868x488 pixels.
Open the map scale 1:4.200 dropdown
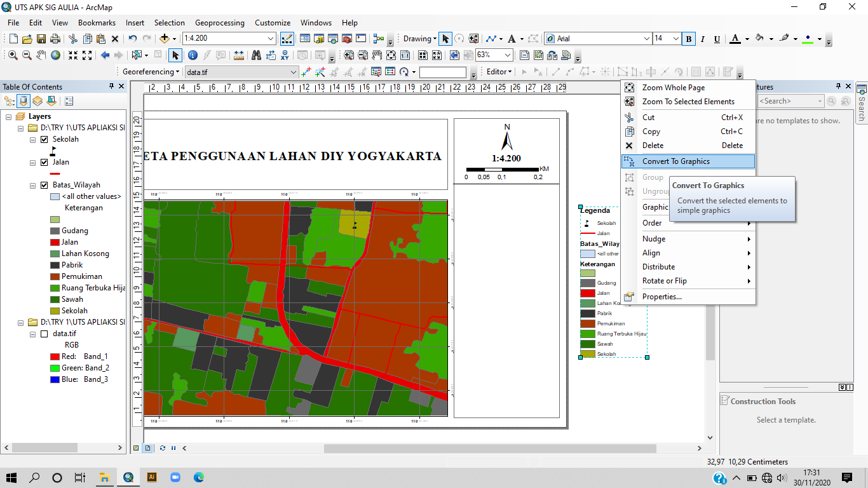[271, 39]
